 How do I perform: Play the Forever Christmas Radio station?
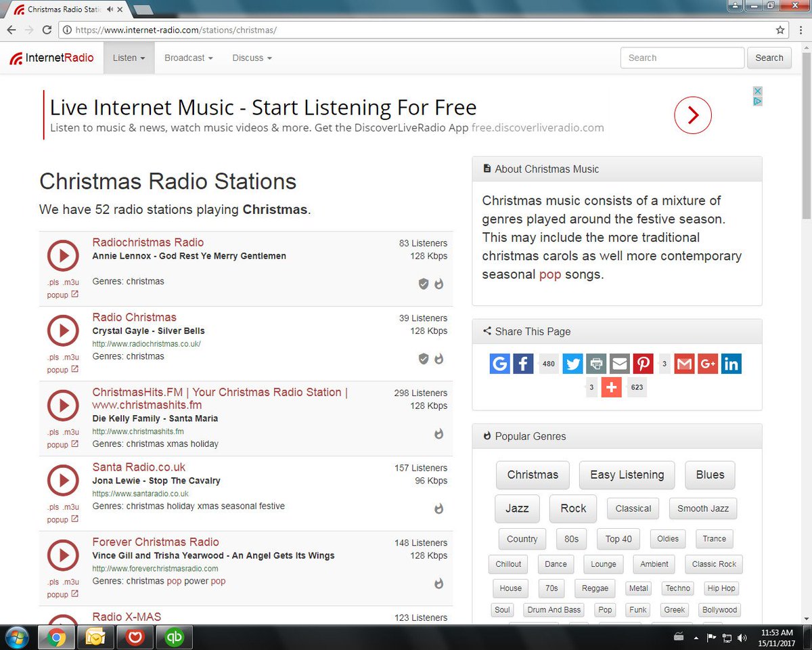pos(63,555)
